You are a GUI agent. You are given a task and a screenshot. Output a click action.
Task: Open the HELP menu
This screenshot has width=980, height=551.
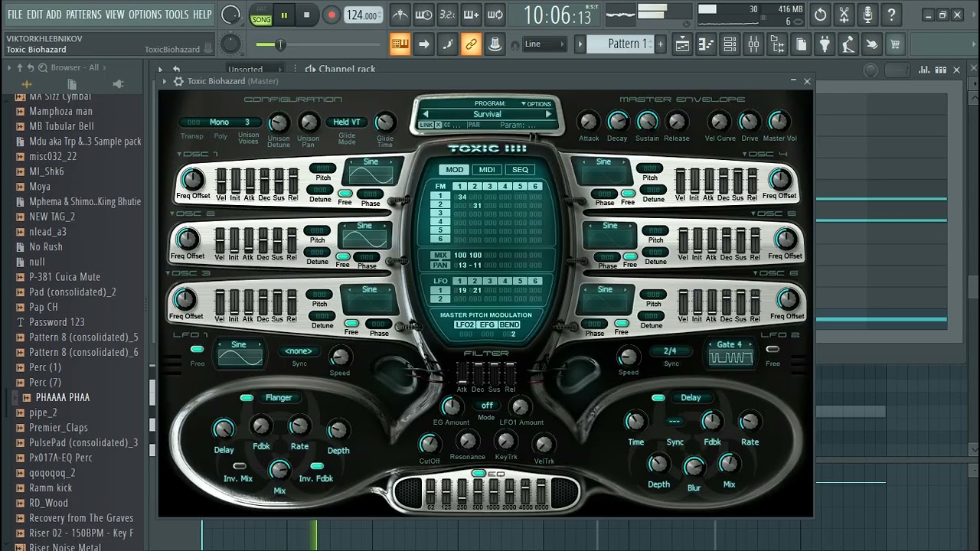202,15
